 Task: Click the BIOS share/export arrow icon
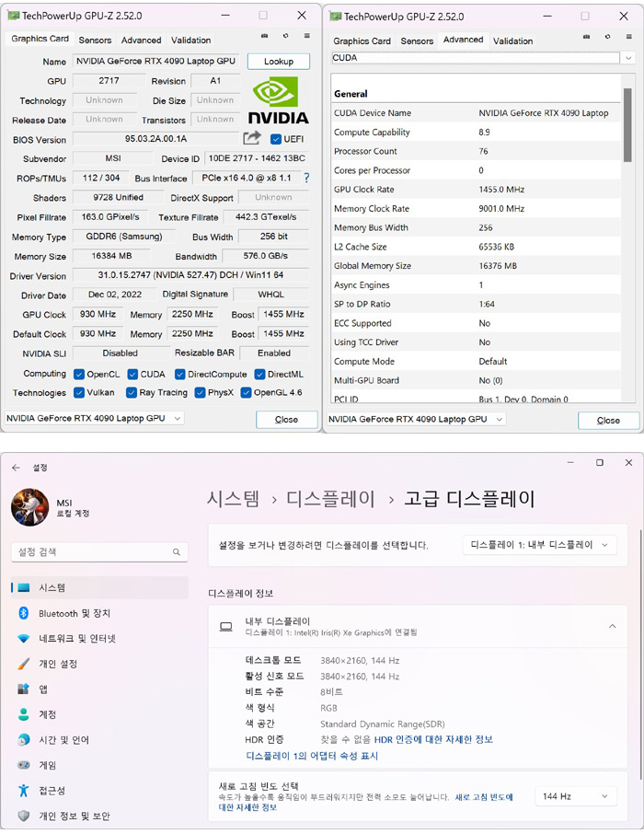point(252,138)
